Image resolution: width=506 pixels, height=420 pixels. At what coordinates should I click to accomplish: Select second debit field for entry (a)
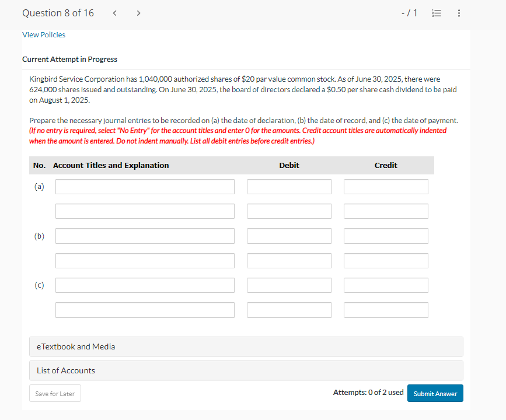click(289, 211)
